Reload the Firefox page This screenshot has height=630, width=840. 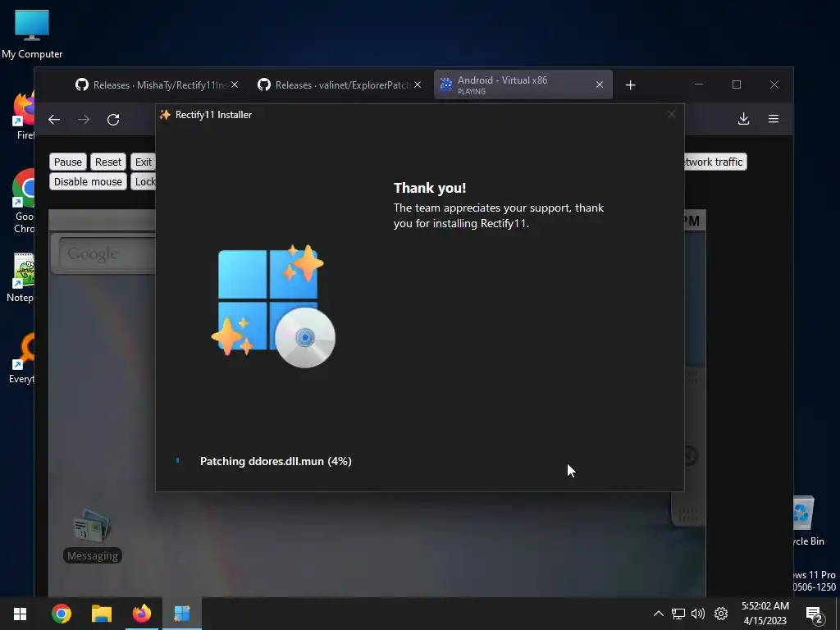click(113, 120)
